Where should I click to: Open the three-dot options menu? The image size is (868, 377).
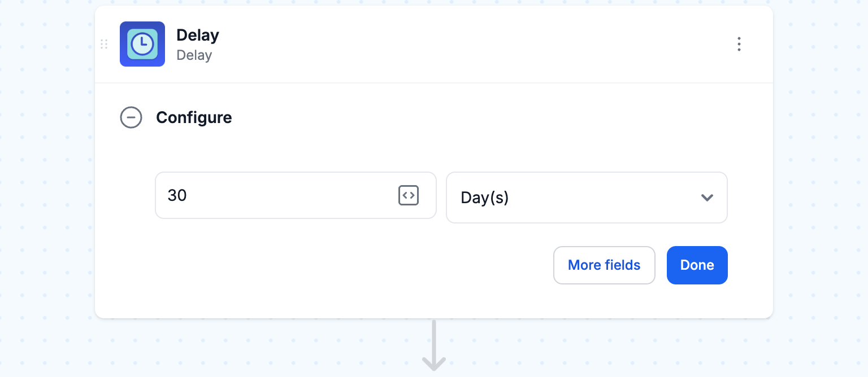(739, 44)
